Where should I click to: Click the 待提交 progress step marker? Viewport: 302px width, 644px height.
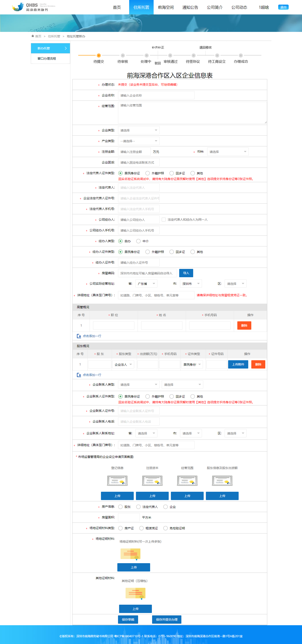point(99,55)
